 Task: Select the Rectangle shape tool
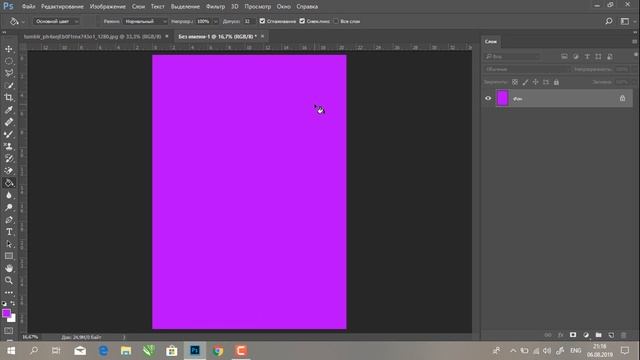click(x=9, y=256)
